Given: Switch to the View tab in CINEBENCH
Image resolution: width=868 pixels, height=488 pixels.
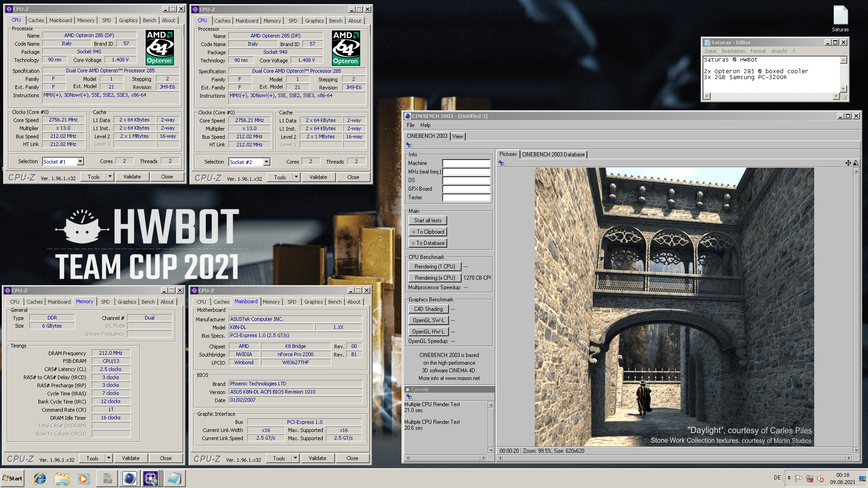Looking at the screenshot, I should (458, 136).
